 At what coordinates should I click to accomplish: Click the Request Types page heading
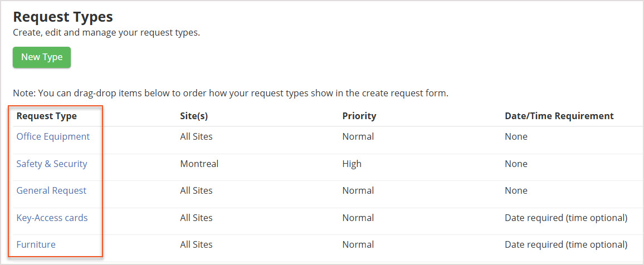point(63,17)
